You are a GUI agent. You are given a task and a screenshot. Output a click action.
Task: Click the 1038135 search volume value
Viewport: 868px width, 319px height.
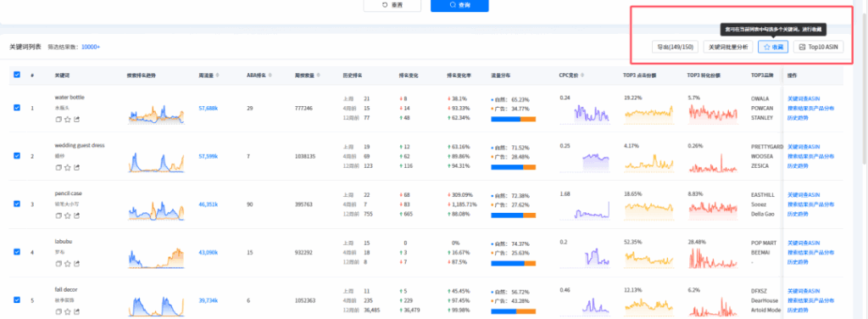coord(305,156)
